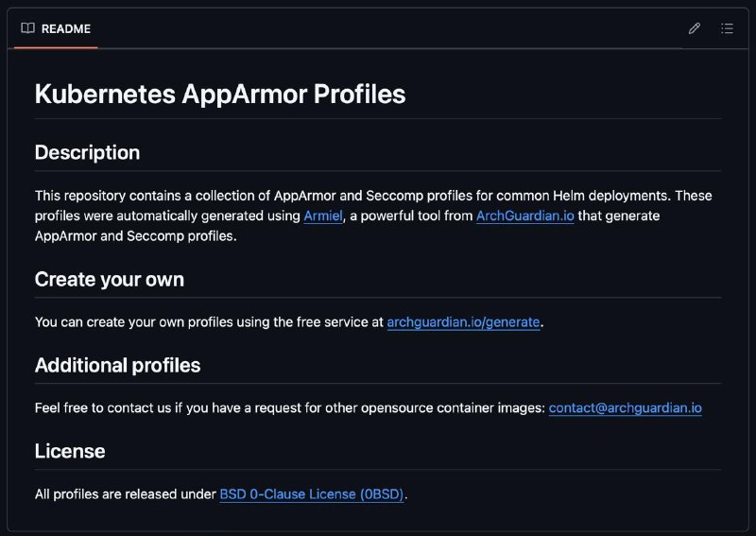Open the archguardian.io/generate link

click(x=463, y=321)
